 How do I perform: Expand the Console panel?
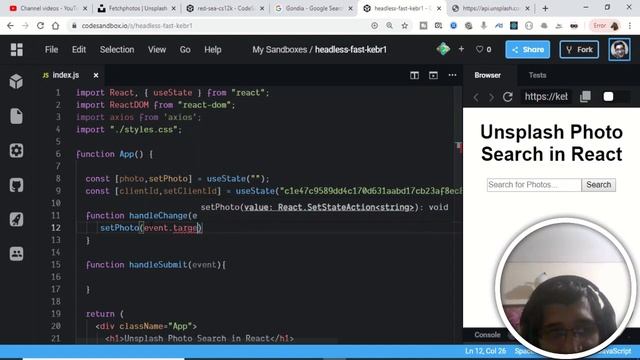[487, 335]
